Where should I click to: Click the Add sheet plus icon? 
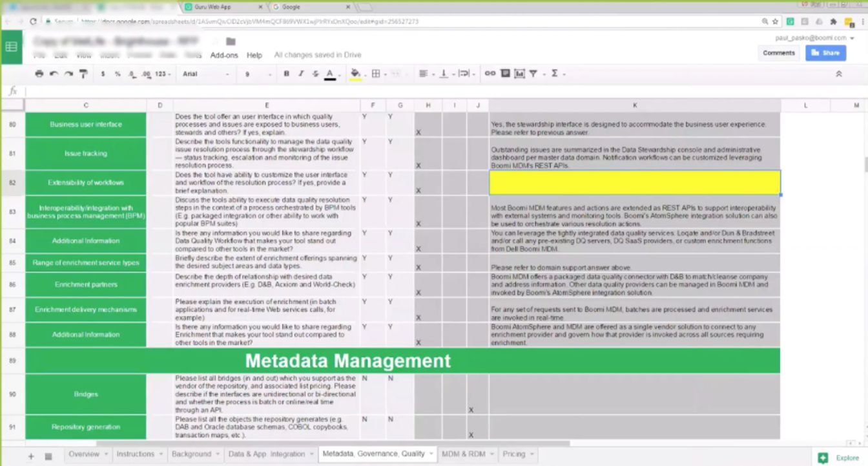click(30, 456)
